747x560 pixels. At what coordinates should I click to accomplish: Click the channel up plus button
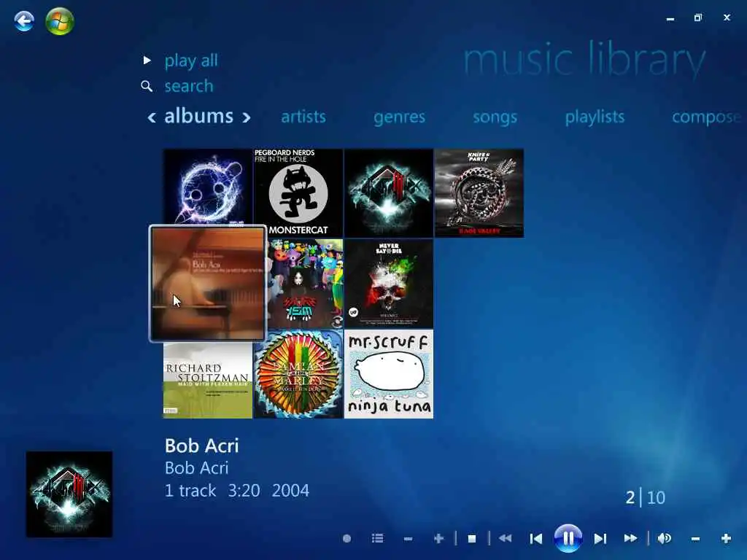coord(438,539)
